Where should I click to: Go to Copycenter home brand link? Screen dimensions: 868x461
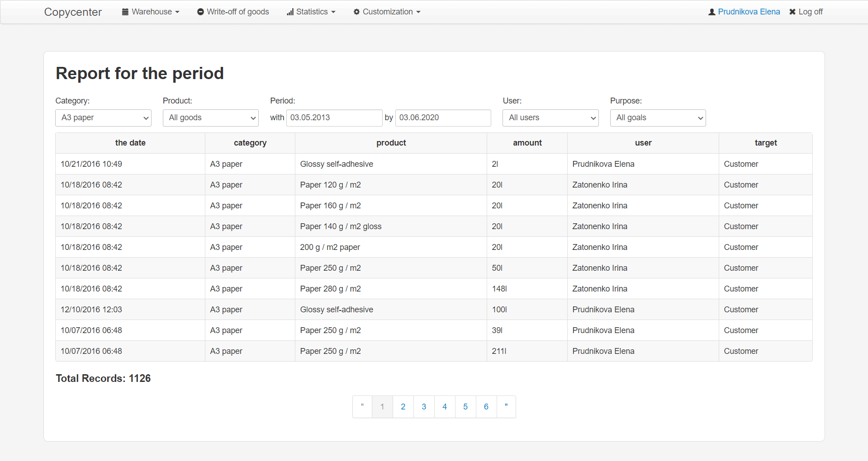(x=73, y=12)
